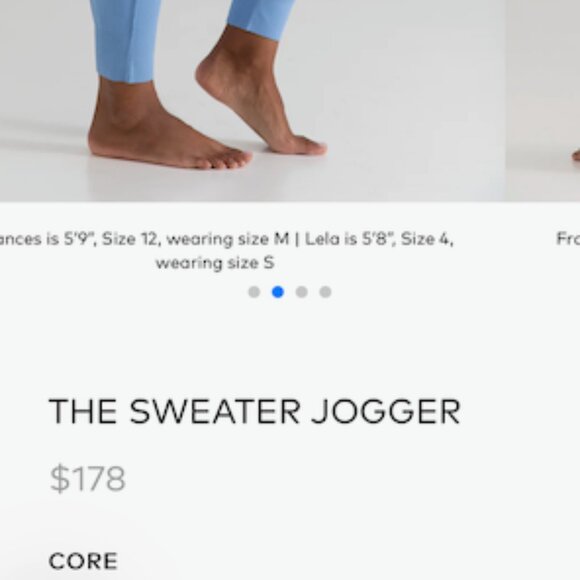This screenshot has height=580, width=580.
Task: Click THE SWEATER JOGGER product title
Action: 254,411
